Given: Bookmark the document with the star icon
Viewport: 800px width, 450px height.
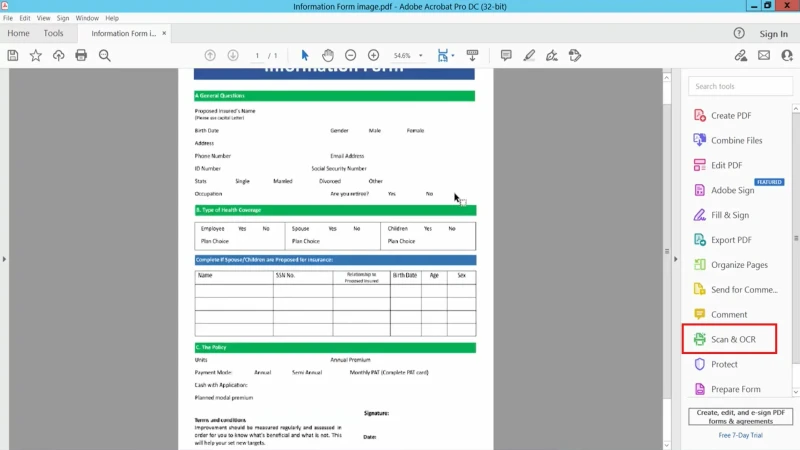Looking at the screenshot, I should 36,55.
